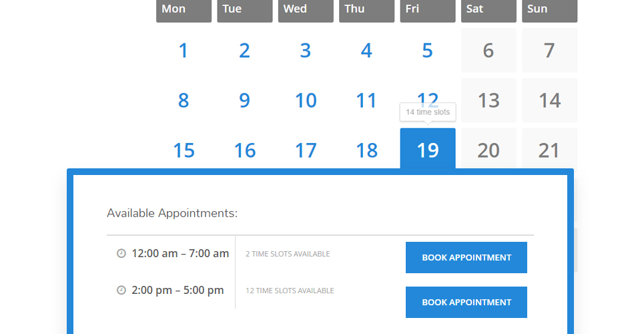The height and width of the screenshot is (334, 644).
Task: Click the clock icon beside 2:00 pm slot
Action: click(121, 291)
